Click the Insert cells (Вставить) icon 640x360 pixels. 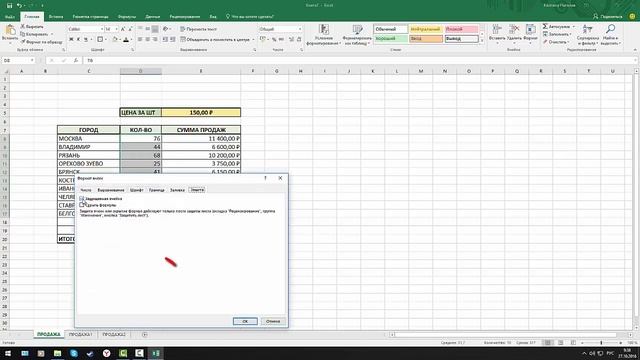(x=497, y=30)
